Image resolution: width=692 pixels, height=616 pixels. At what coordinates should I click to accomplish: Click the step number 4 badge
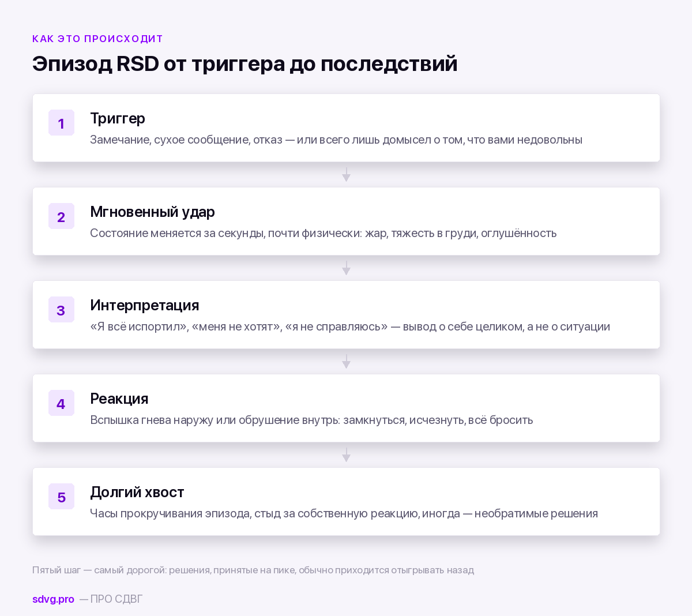[61, 403]
